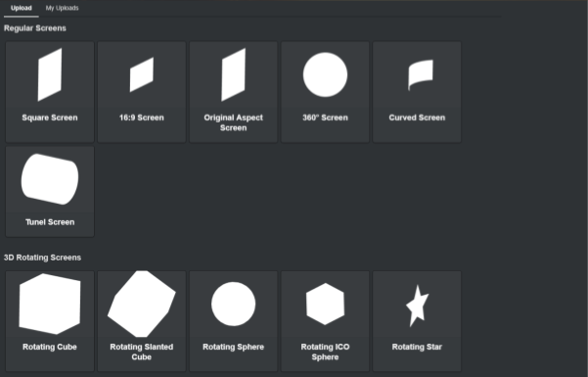Screen dimensions: 588x377
Task: Select the Rotating Cube shape icon
Action: 50,304
